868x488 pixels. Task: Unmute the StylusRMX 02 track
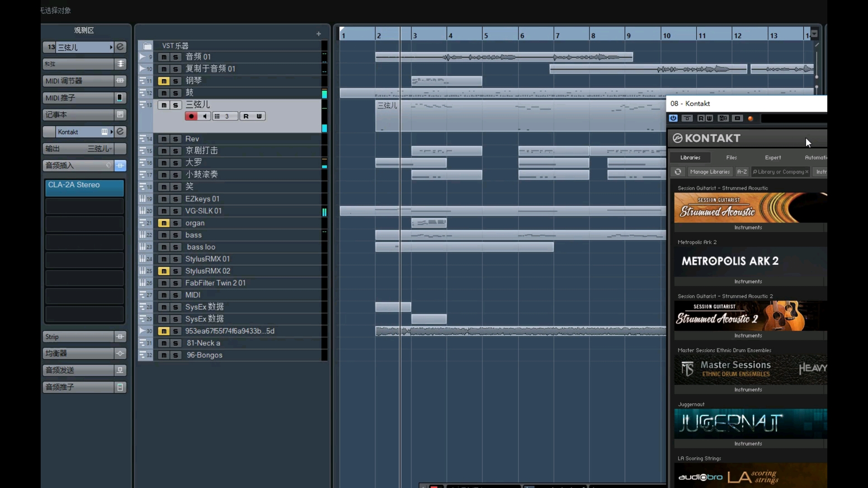tap(164, 271)
